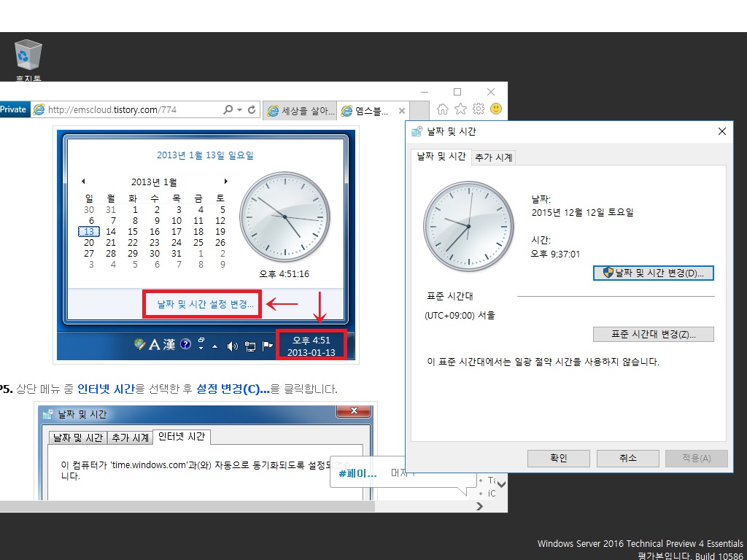This screenshot has height=560, width=747.
Task: Click the IE home icon
Action: 443,109
